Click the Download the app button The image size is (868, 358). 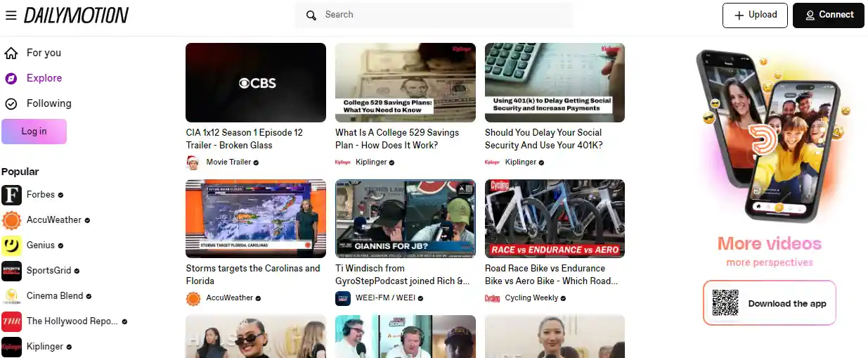click(x=770, y=303)
